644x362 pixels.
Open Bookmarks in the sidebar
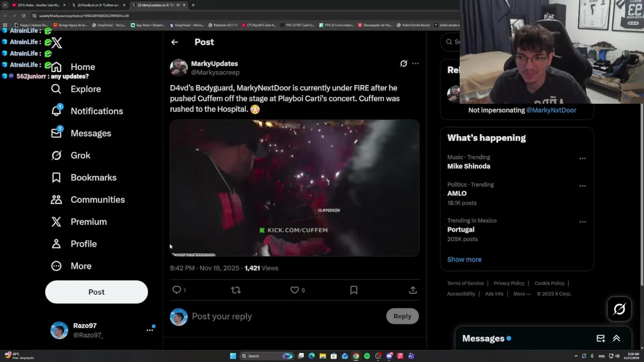(x=84, y=177)
